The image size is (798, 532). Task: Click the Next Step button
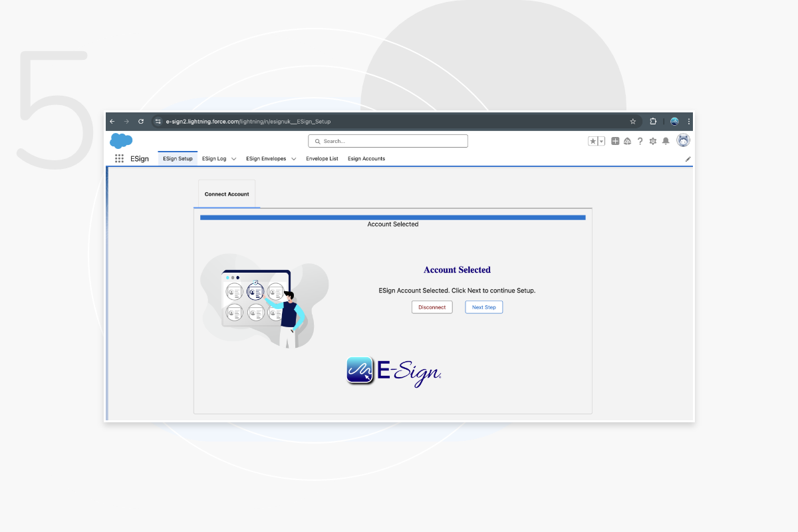(484, 307)
